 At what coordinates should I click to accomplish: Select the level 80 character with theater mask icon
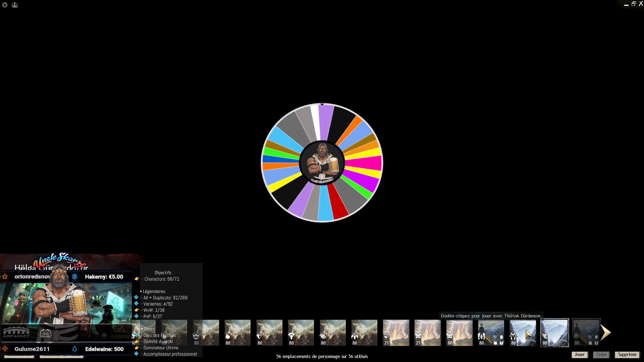coord(206,333)
